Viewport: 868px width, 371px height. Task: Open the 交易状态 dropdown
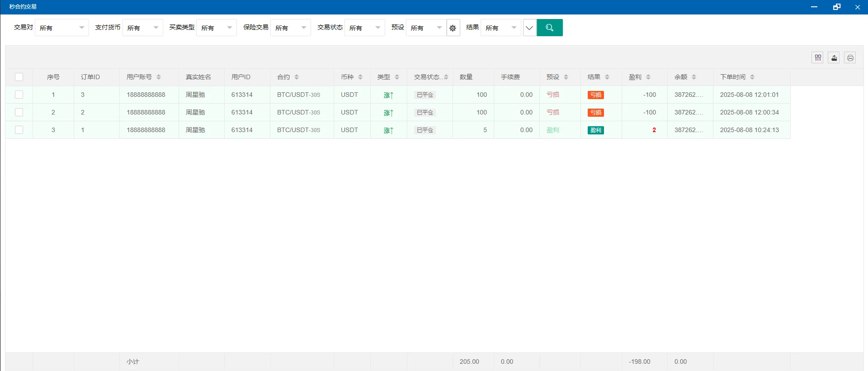[x=364, y=28]
